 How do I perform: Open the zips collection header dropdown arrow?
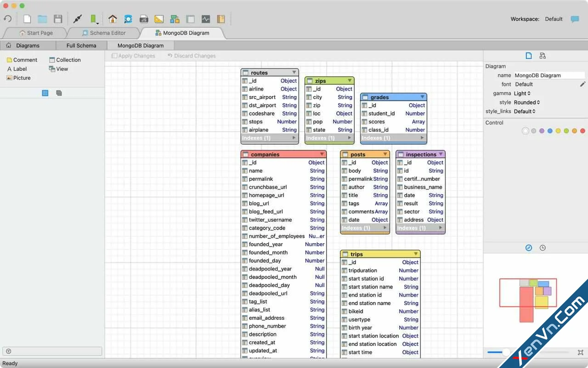pyautogui.click(x=350, y=80)
